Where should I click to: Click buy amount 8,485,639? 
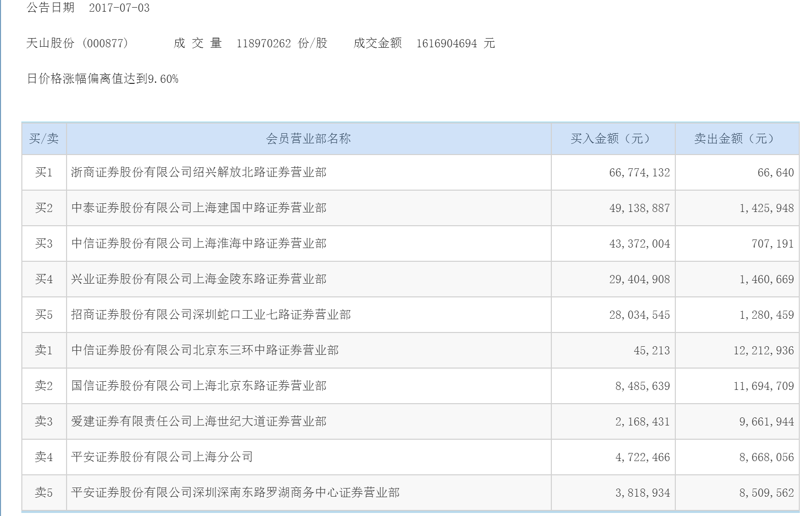coord(643,386)
